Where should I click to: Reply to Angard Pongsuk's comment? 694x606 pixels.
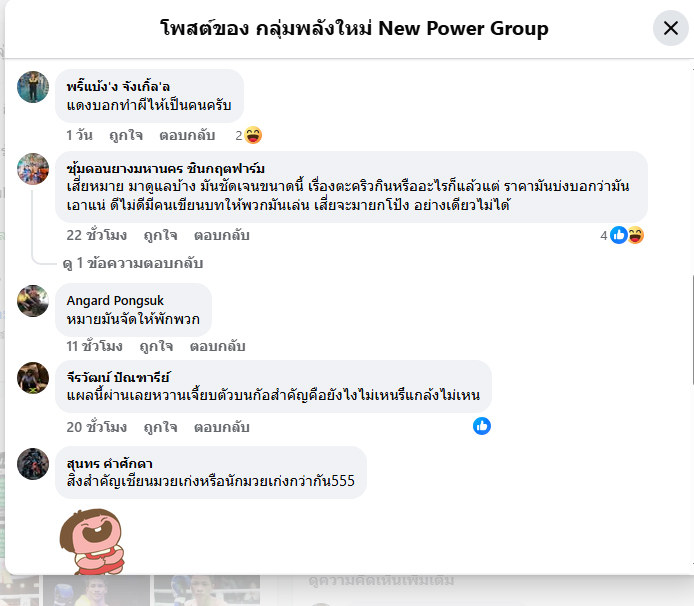(217, 346)
